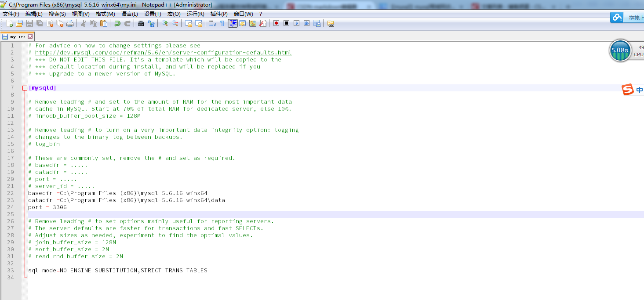Click the Sogou input method S icon
This screenshot has width=644, height=300.
tap(628, 90)
